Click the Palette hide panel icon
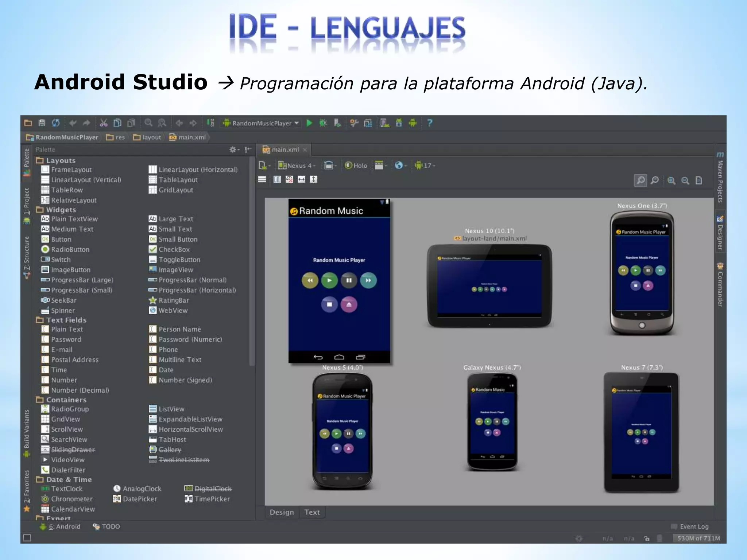 point(248,149)
